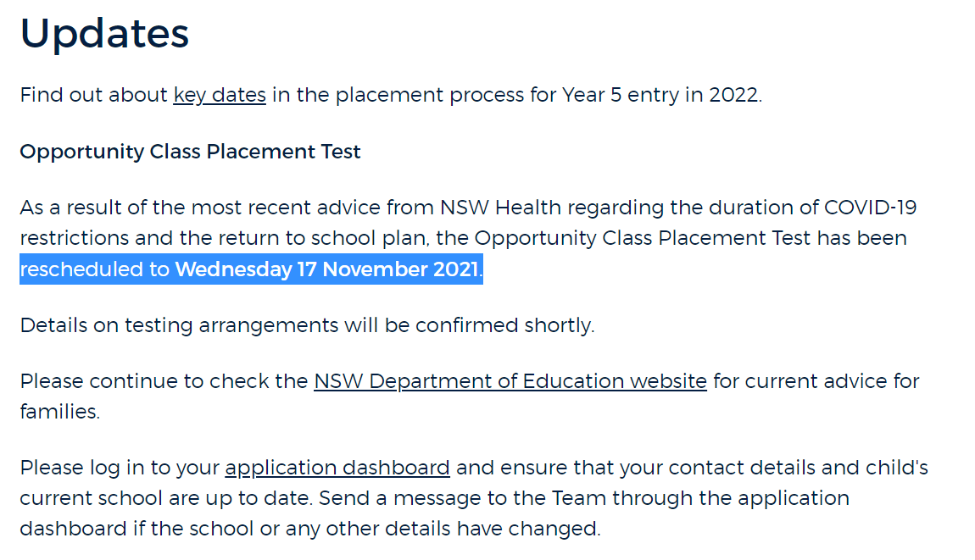Click the word families in the paragraph
975x560 pixels.
coord(59,412)
